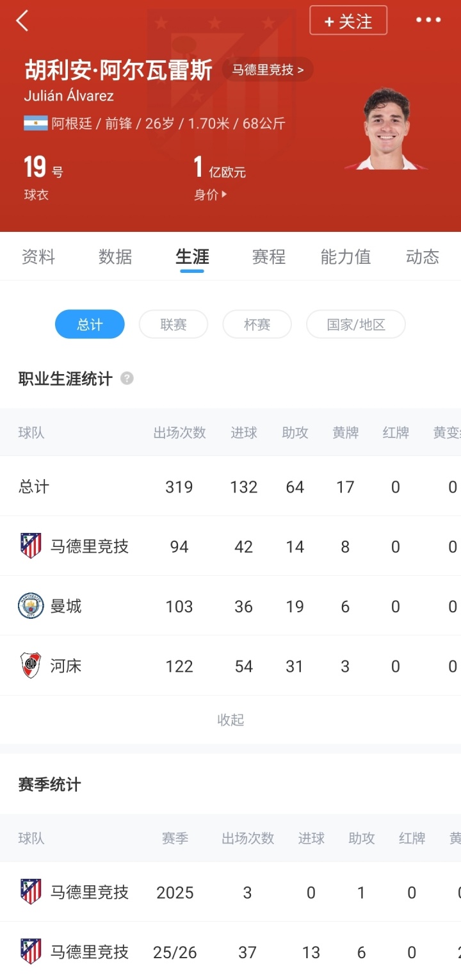Image resolution: width=461 pixels, height=980 pixels.
Task: Tap the +关注 follow button
Action: tap(348, 20)
